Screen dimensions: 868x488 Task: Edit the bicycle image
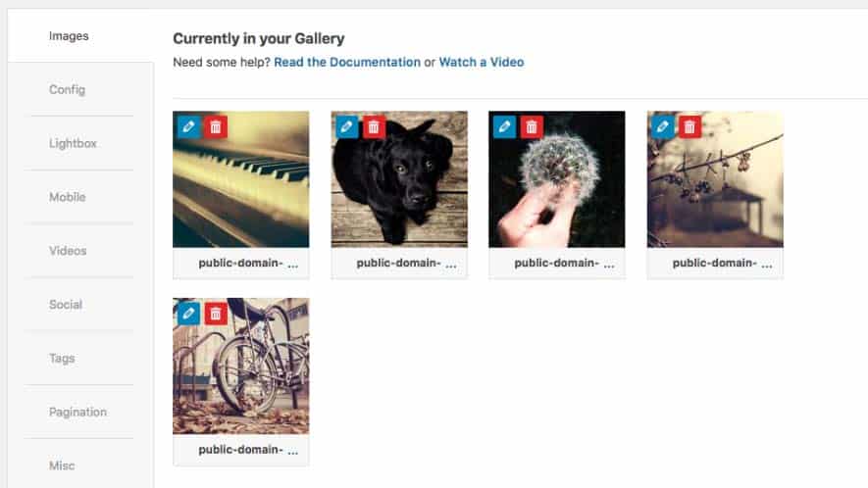click(x=188, y=314)
